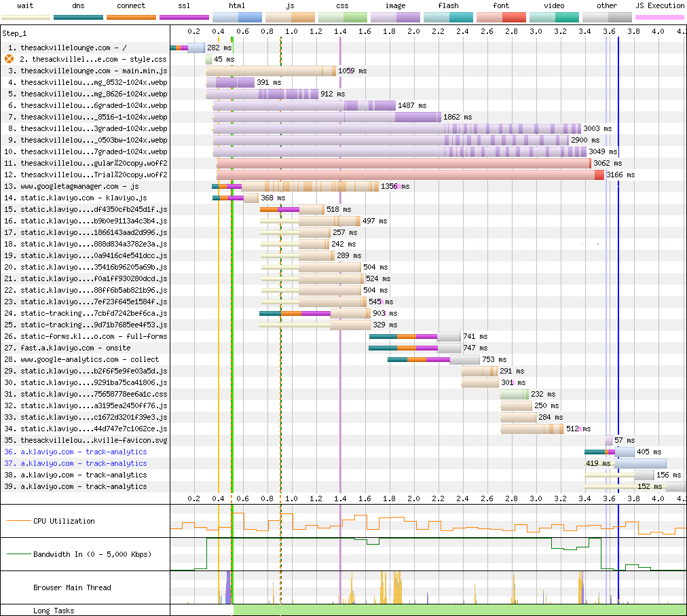Image resolution: width=687 pixels, height=616 pixels.
Task: Select row 4 mg_8532-1024x.webp label
Action: 88,82
